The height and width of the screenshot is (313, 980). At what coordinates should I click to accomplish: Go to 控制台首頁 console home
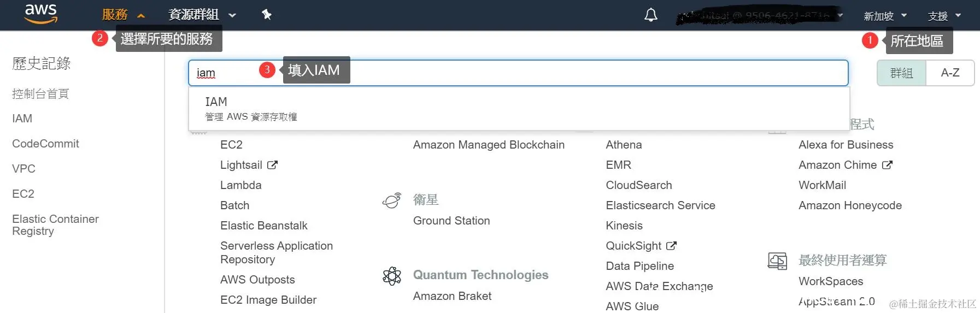[40, 94]
